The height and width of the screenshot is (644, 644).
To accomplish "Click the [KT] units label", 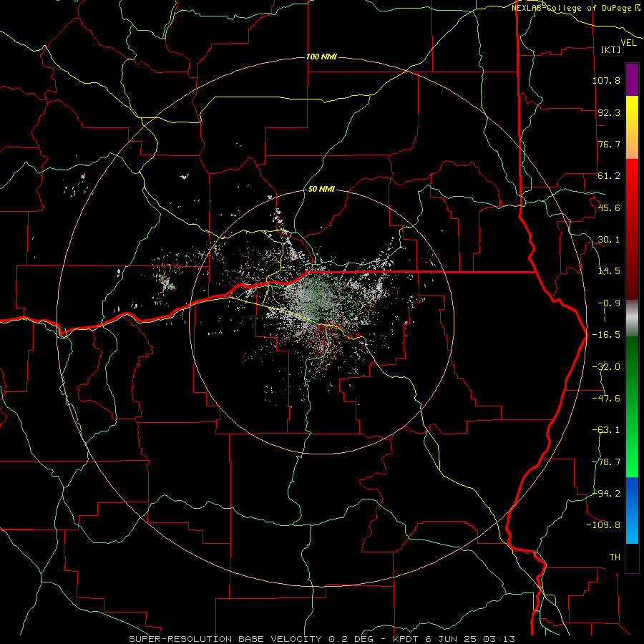I will pos(611,49).
